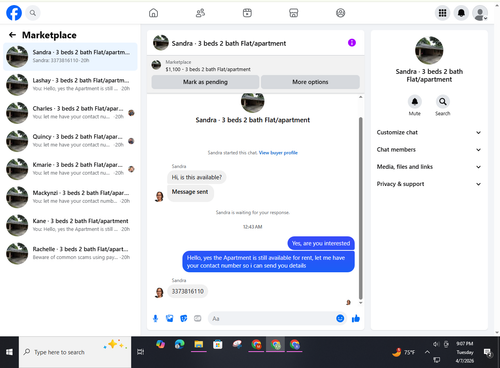Open the Windows notification center icon
Image resolution: width=500 pixels, height=368 pixels.
click(x=488, y=352)
